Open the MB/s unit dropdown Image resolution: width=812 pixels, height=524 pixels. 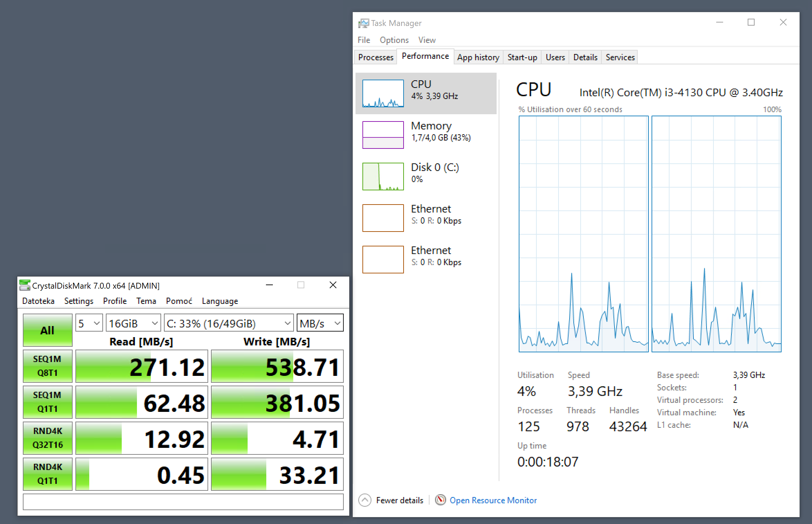320,323
